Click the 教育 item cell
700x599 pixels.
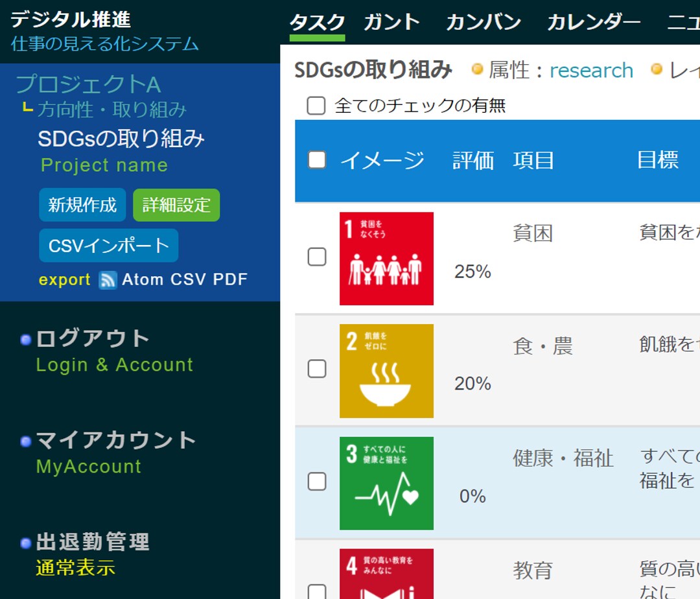tap(533, 570)
